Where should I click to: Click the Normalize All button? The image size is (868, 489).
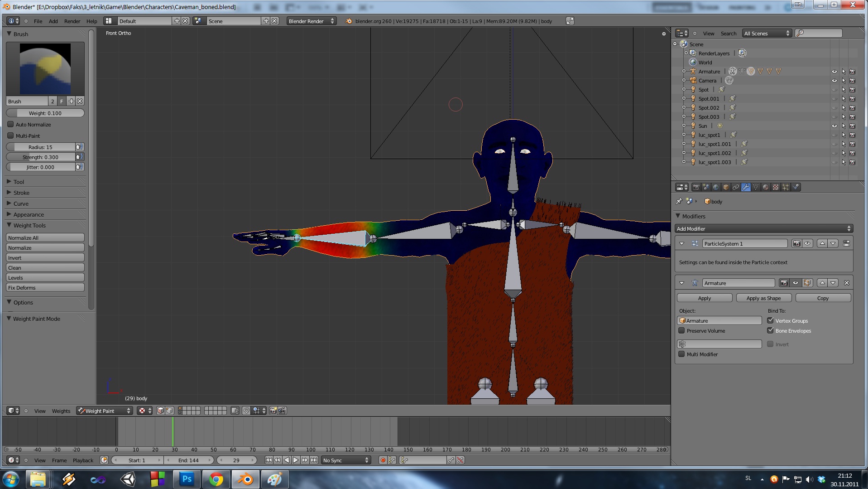[x=45, y=237]
